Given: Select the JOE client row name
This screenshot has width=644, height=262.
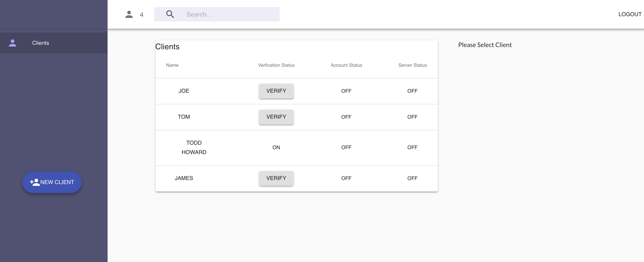Looking at the screenshot, I should tap(184, 91).
